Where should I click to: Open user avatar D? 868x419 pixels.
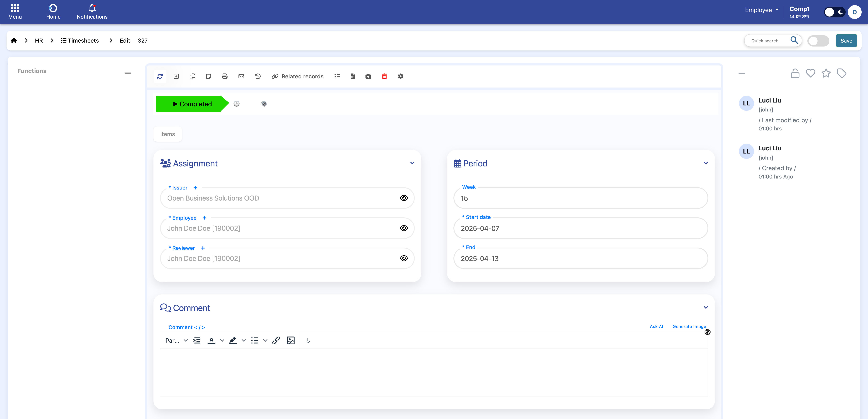click(855, 12)
